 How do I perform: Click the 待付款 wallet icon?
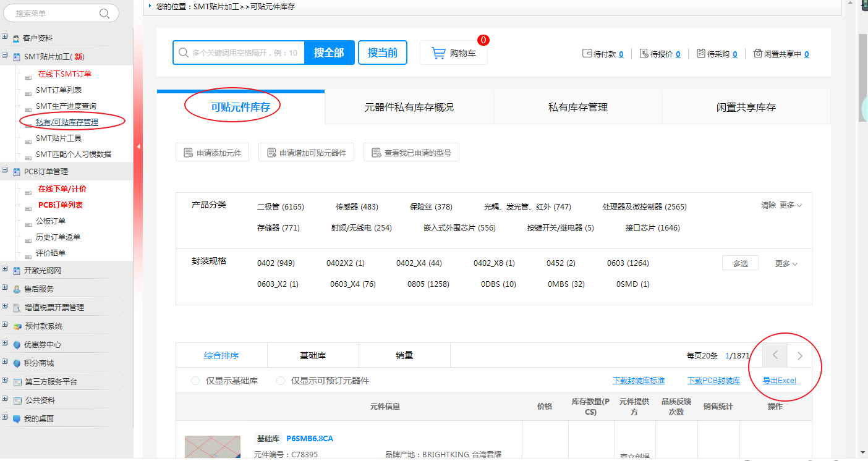(587, 54)
